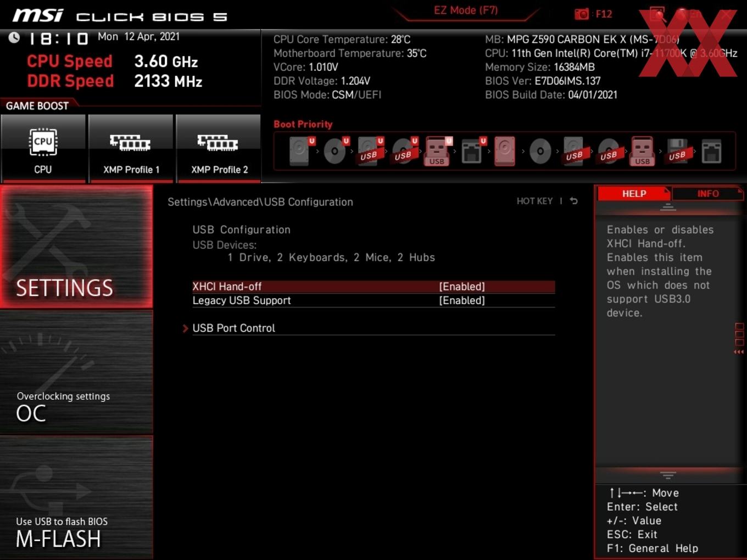Image resolution: width=747 pixels, height=560 pixels.
Task: Switch to EZ Mode (F7)
Action: point(466,10)
